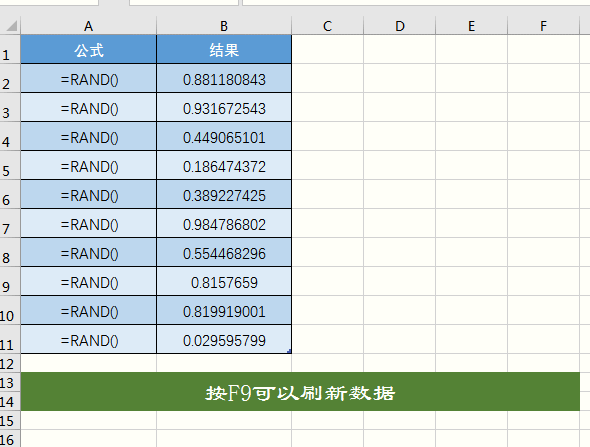Image resolution: width=590 pixels, height=447 pixels.
Task: Click the table resize handle at B11 corner
Action: tap(289, 351)
